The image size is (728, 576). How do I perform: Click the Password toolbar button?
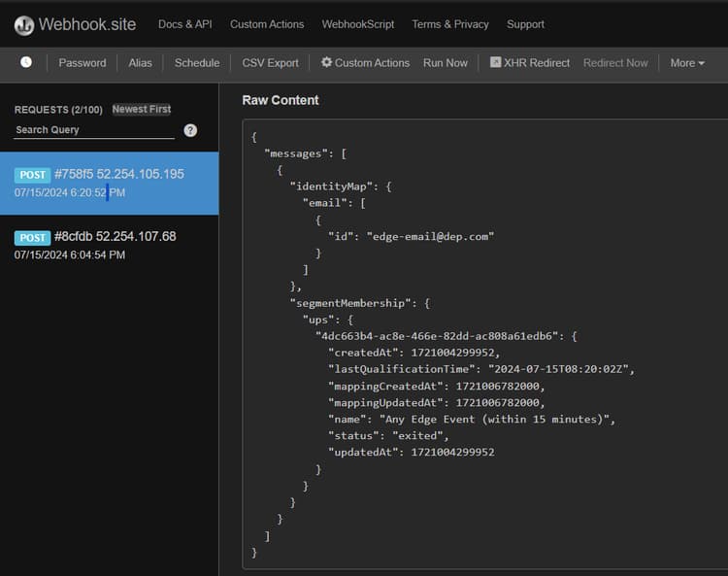(83, 63)
